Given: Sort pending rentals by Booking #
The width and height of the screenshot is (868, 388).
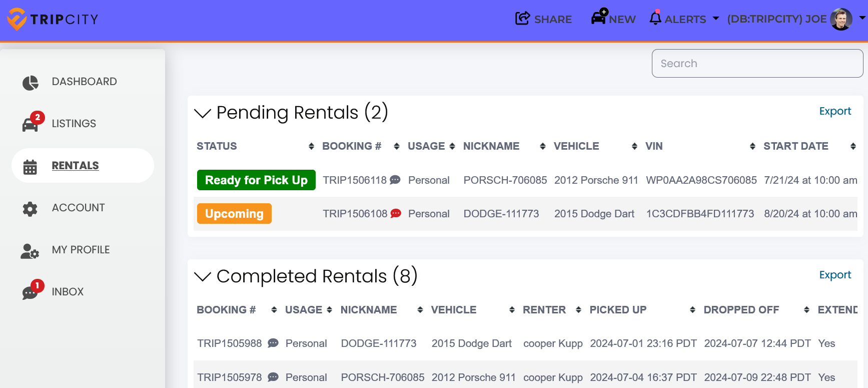Looking at the screenshot, I should pos(397,146).
